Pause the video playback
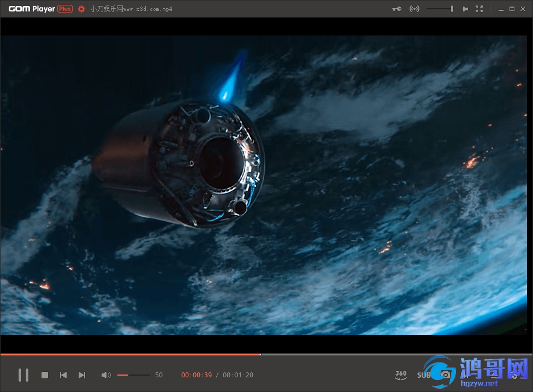 (23, 375)
